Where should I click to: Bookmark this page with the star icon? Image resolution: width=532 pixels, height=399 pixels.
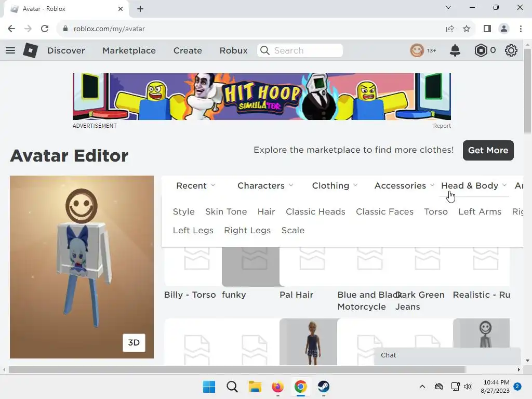467,29
